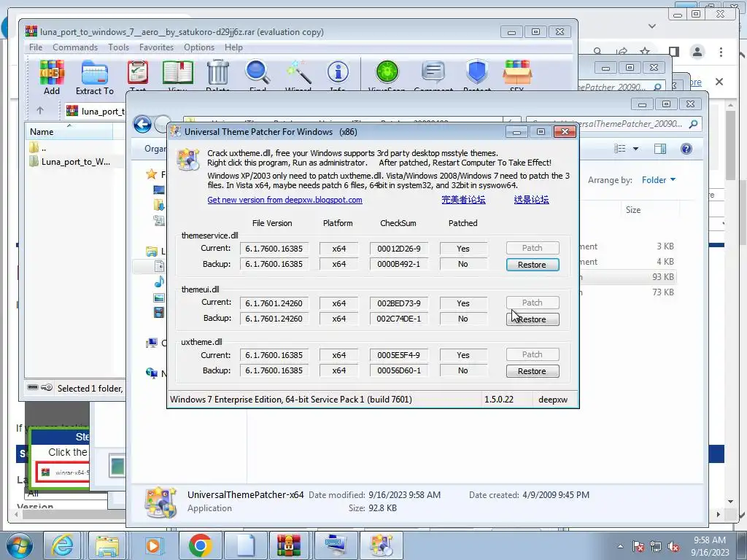The width and height of the screenshot is (747, 560).
Task: Open the Commands menu in WinRAR
Action: tap(75, 47)
